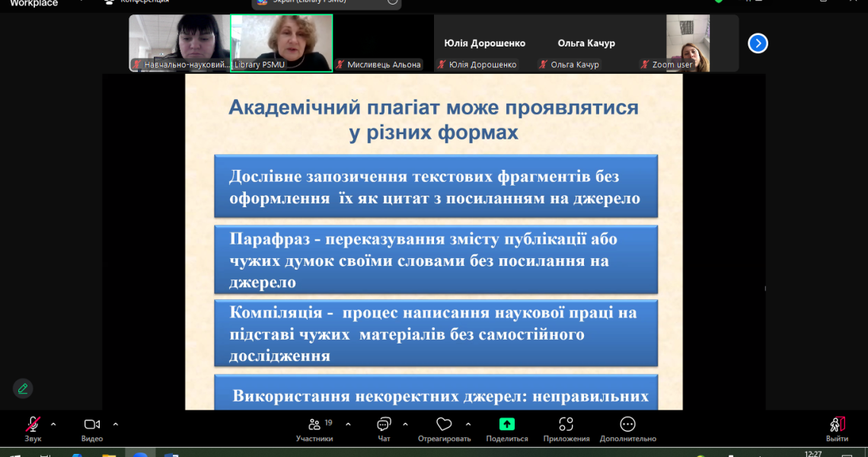Expand the caret next to Чат
The image size is (868, 457).
(x=405, y=425)
